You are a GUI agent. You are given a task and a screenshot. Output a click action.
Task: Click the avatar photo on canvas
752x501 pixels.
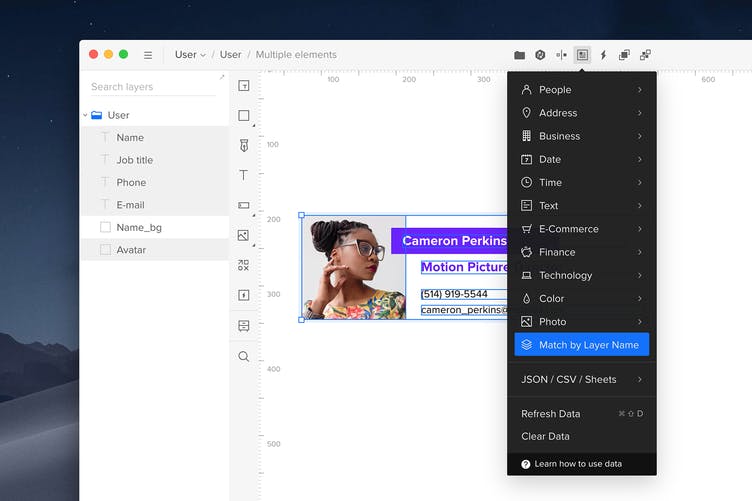click(354, 268)
